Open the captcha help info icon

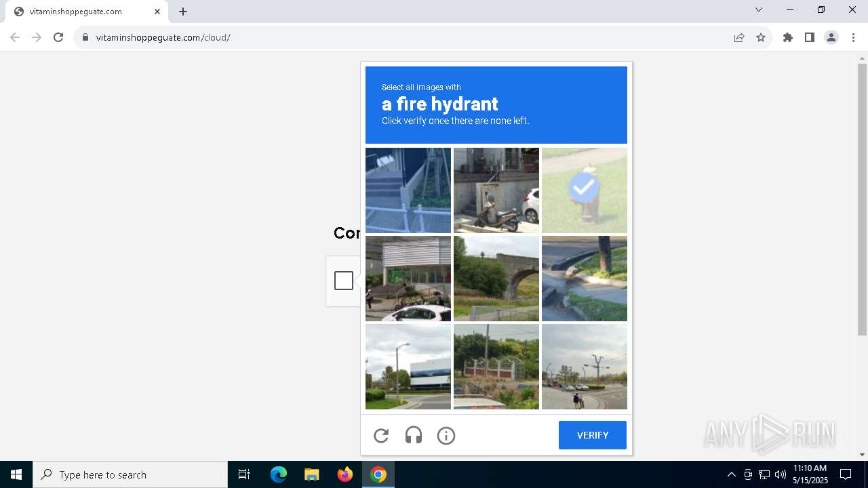coord(446,436)
